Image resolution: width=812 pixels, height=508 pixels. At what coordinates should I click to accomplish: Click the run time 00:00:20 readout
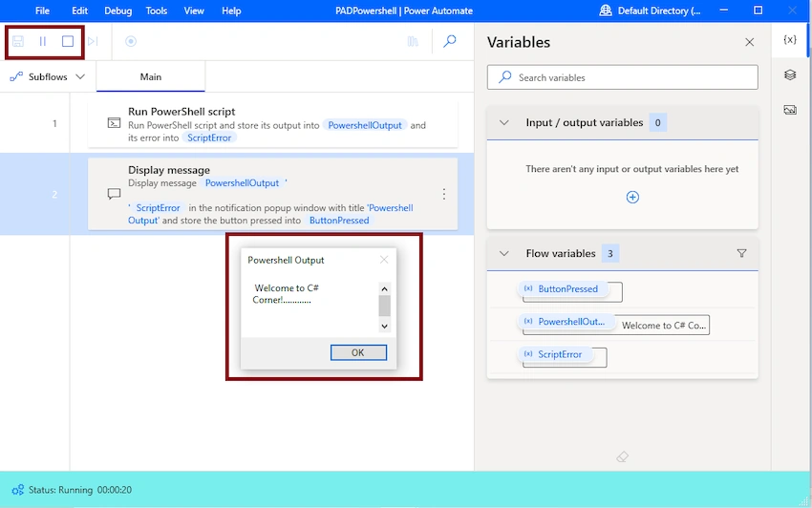click(115, 490)
